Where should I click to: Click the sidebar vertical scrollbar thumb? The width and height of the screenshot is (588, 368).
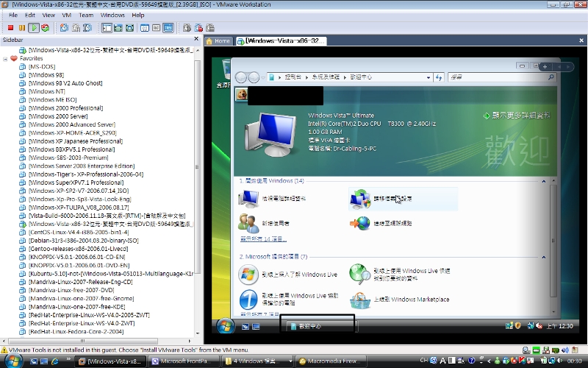198,167
